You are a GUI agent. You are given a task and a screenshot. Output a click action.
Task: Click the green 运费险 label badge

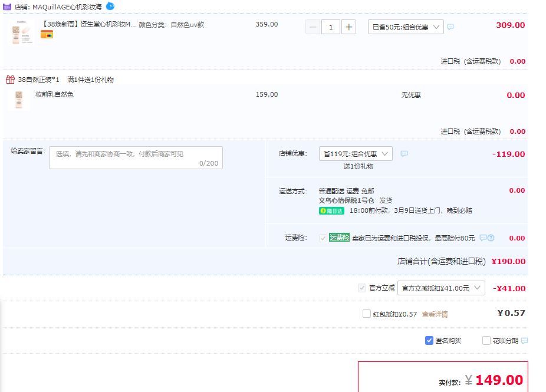[x=339, y=238]
